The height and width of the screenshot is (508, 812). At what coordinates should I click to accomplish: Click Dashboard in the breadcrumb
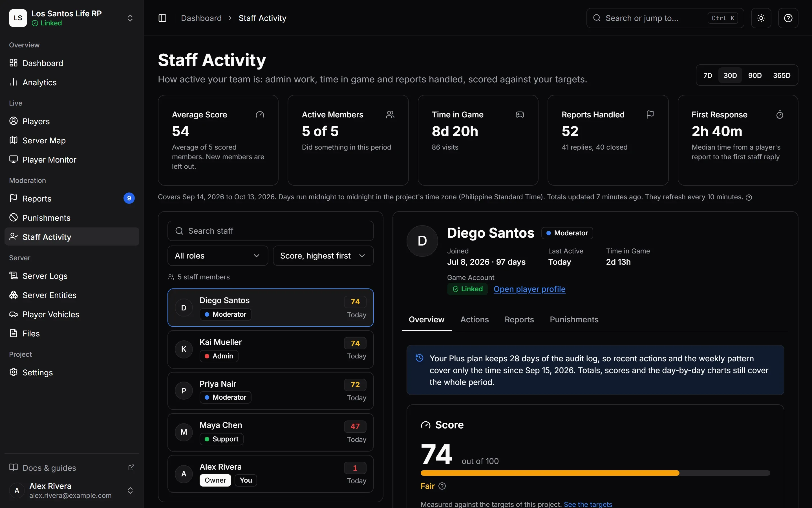(x=201, y=18)
